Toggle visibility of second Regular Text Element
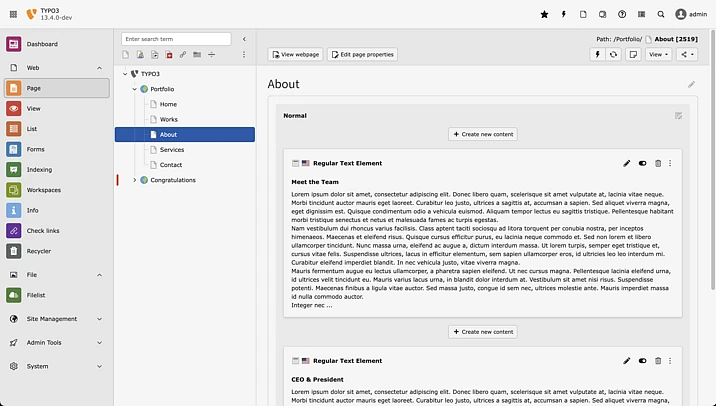Viewport: 716px width, 406px height. pos(642,360)
